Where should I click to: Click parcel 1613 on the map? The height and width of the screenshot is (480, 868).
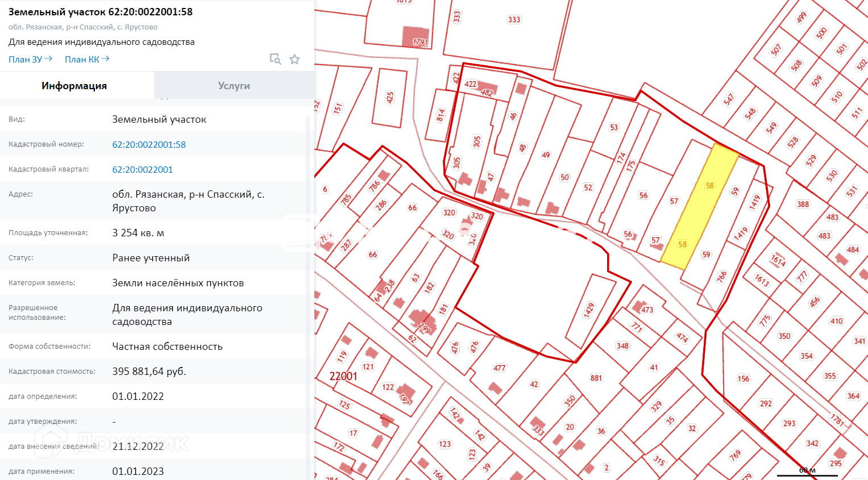point(762,279)
